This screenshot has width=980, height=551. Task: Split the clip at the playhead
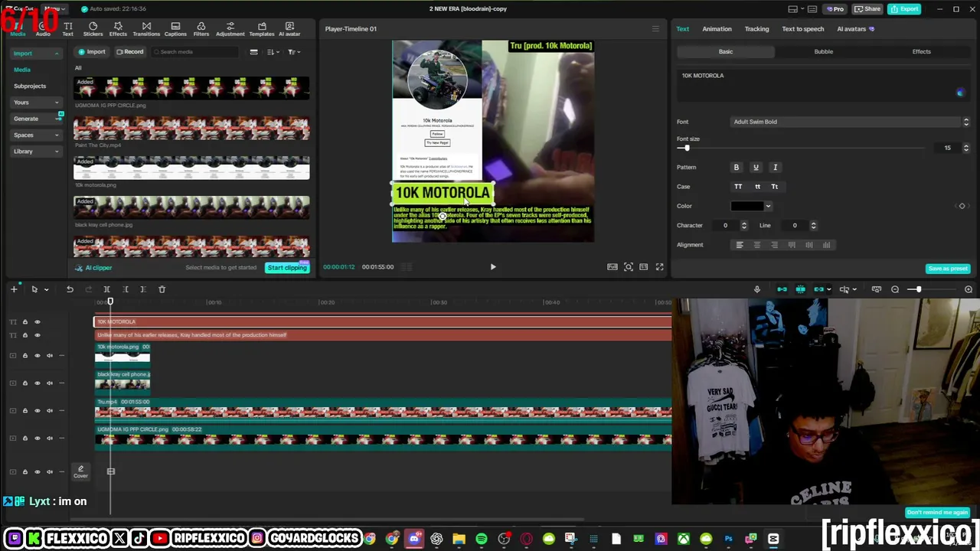click(x=106, y=289)
